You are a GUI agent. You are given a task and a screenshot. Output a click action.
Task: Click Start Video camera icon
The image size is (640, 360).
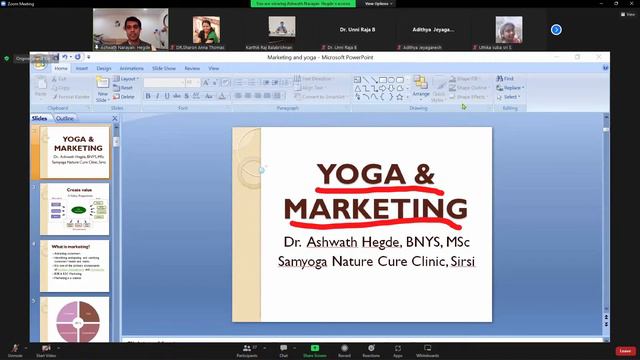pyautogui.click(x=46, y=350)
